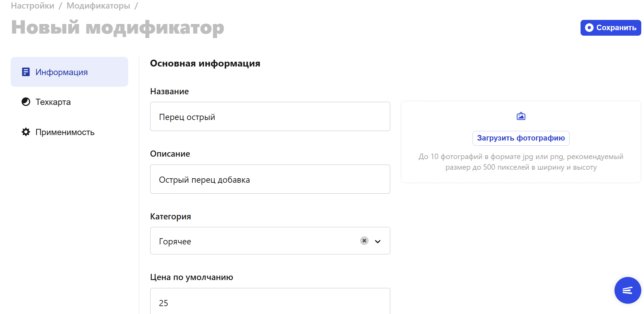644x314 pixels.
Task: Focus the Цена по умолчанию field
Action: coord(270,302)
